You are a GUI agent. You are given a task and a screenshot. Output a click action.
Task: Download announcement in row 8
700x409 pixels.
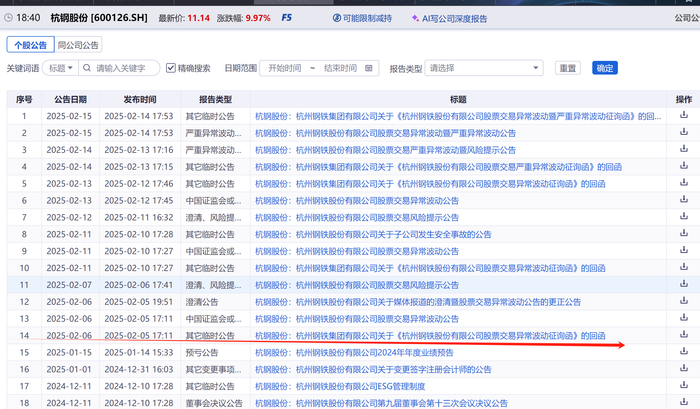point(683,233)
